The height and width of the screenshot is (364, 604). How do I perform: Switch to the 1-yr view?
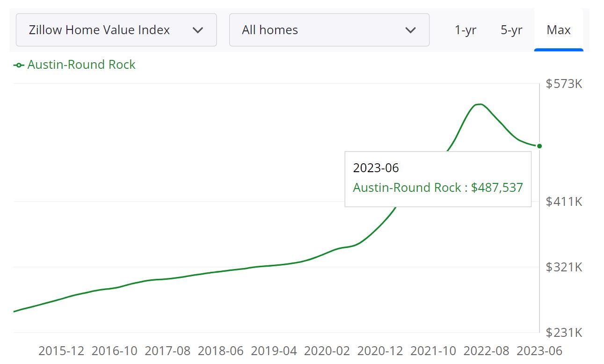click(466, 29)
